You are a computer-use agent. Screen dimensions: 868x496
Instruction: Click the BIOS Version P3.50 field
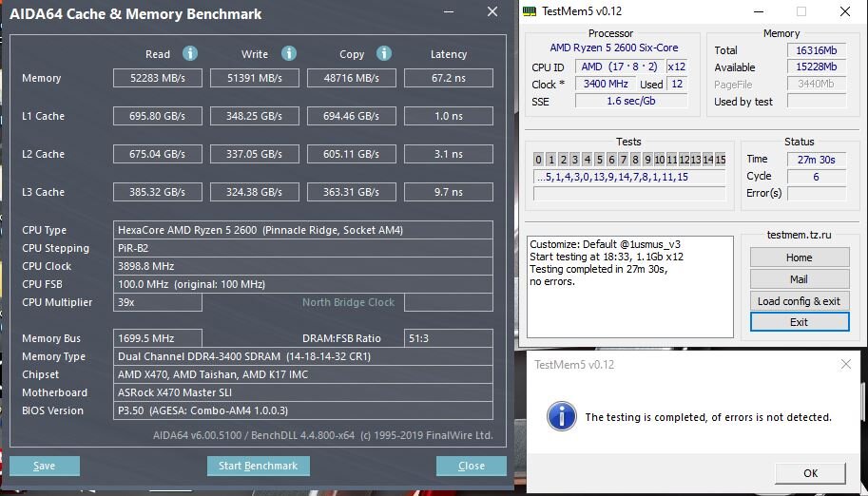(x=303, y=410)
